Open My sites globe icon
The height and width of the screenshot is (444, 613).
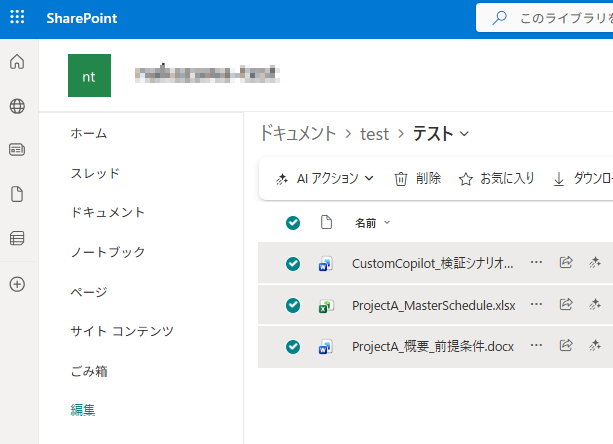click(17, 106)
